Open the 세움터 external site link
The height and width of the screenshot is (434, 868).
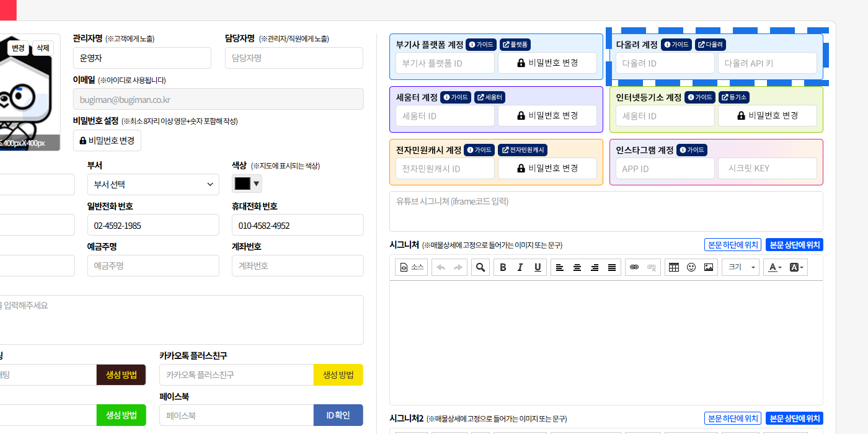[490, 97]
